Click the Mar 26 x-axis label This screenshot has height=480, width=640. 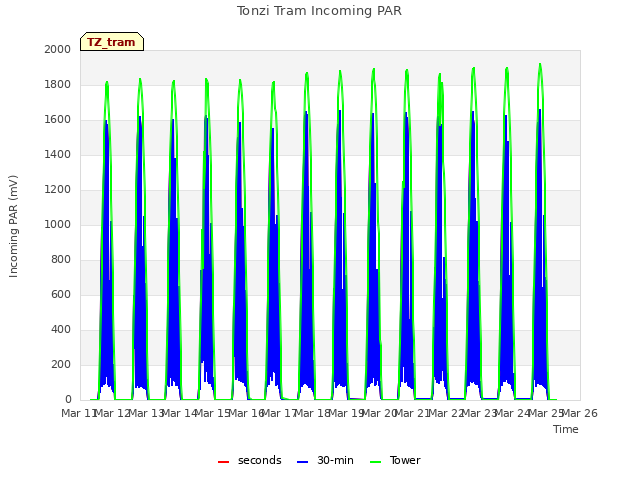580,413
